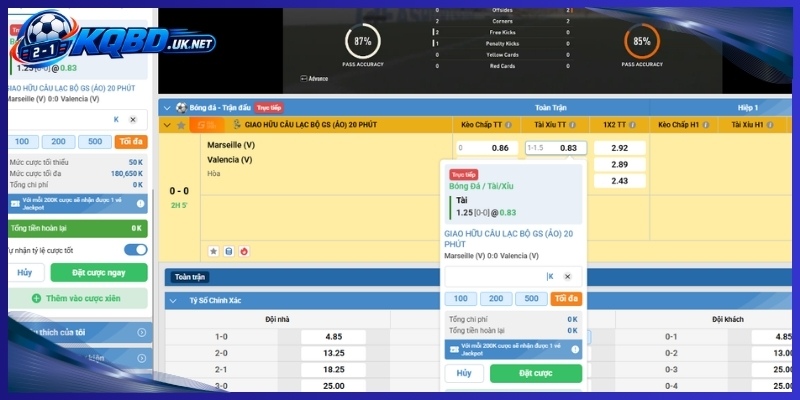
Task: Open the info icon next to 1X2 TT
Action: tap(633, 125)
